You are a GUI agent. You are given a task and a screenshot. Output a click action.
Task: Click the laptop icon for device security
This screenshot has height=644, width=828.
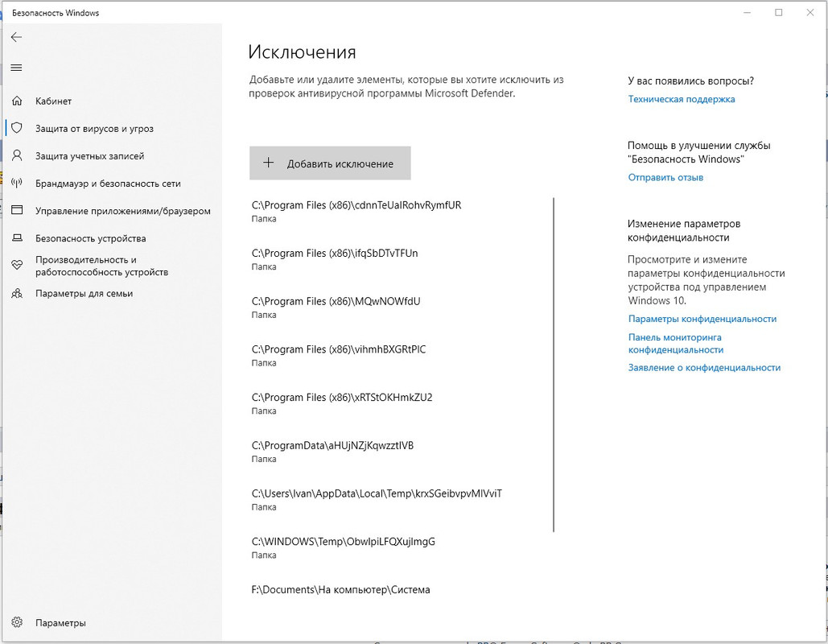point(17,237)
